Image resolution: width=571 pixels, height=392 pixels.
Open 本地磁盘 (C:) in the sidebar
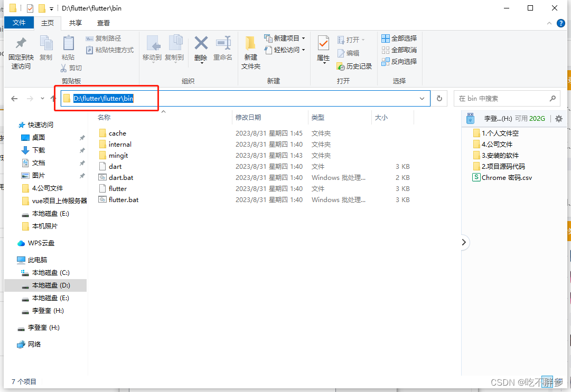[45, 273]
